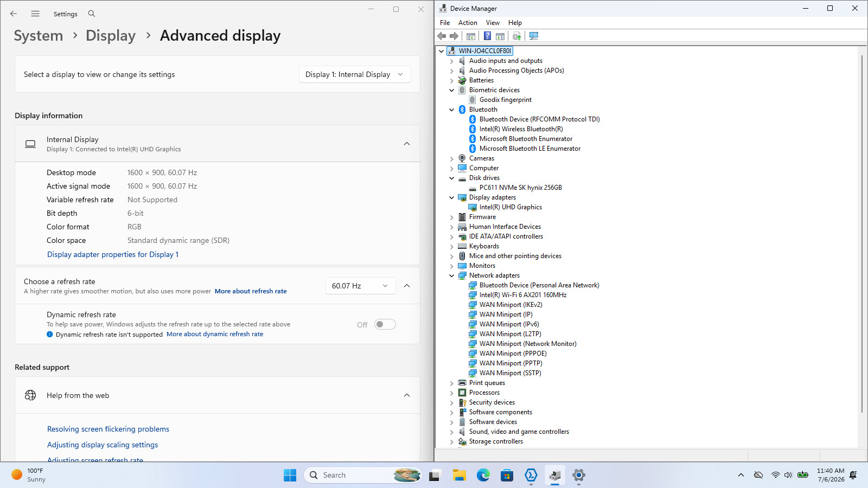Launch Microsoft Edge from the taskbar
This screenshot has height=488, width=868.
click(483, 476)
